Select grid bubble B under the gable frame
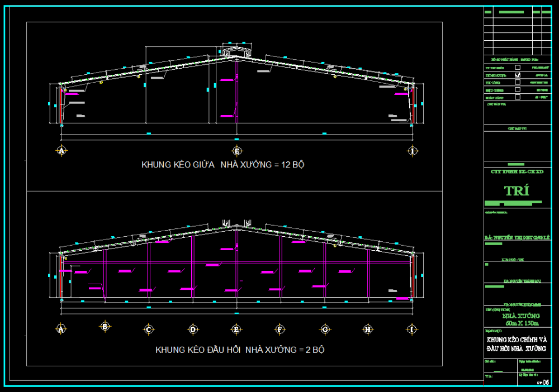Screen dimensions: 559x392 (x=105, y=326)
